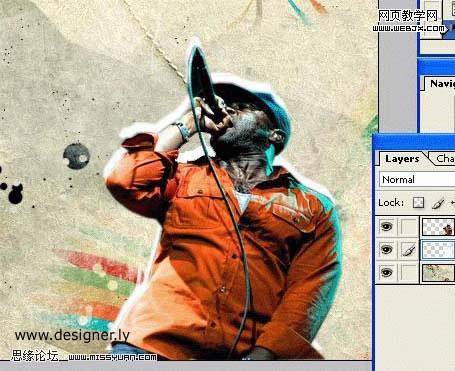Select the bottom paper texture layer thumbnail

(x=438, y=272)
